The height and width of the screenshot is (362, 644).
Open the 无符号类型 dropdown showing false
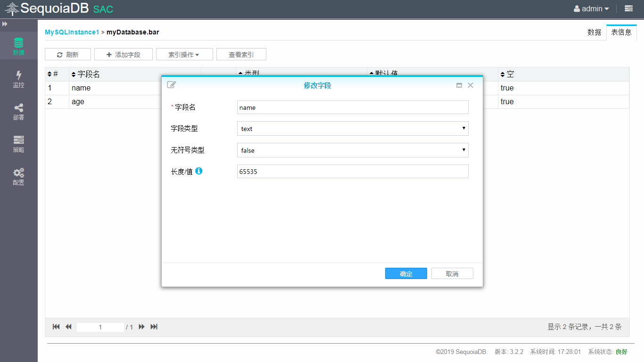click(x=352, y=150)
